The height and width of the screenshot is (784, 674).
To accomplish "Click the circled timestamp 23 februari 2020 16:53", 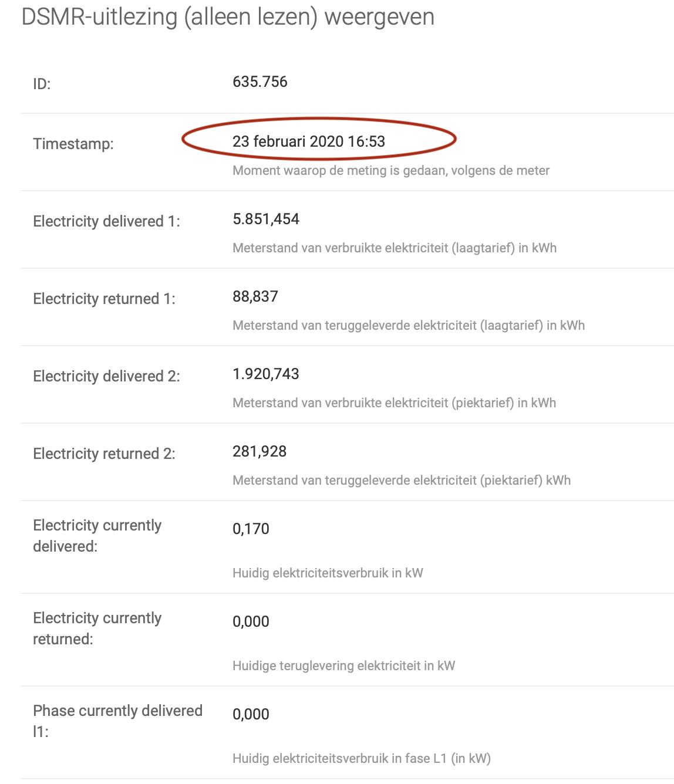I will pyautogui.click(x=309, y=141).
